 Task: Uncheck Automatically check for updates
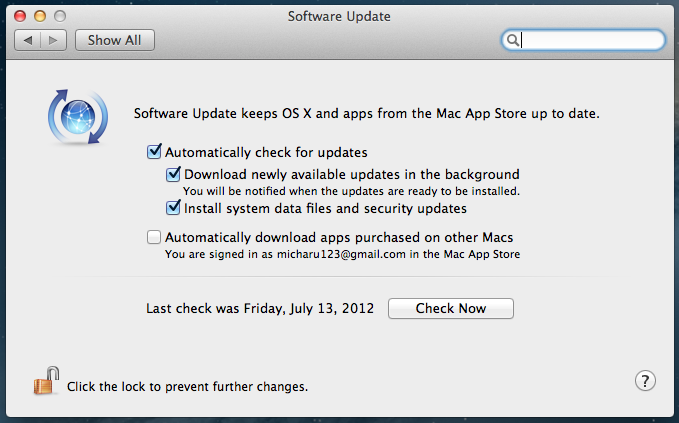click(x=154, y=152)
